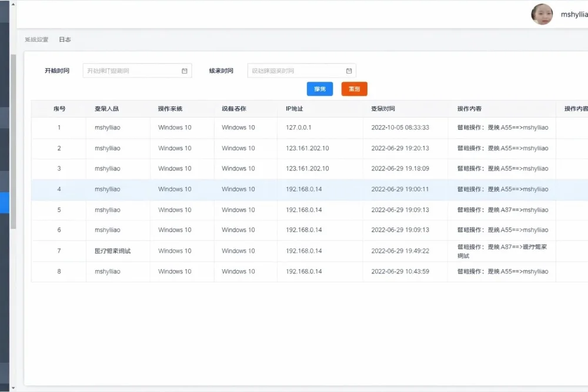Image resolution: width=588 pixels, height=392 pixels.
Task: Click the 2022-10-05 08:33:33 timestamp cell
Action: [400, 128]
